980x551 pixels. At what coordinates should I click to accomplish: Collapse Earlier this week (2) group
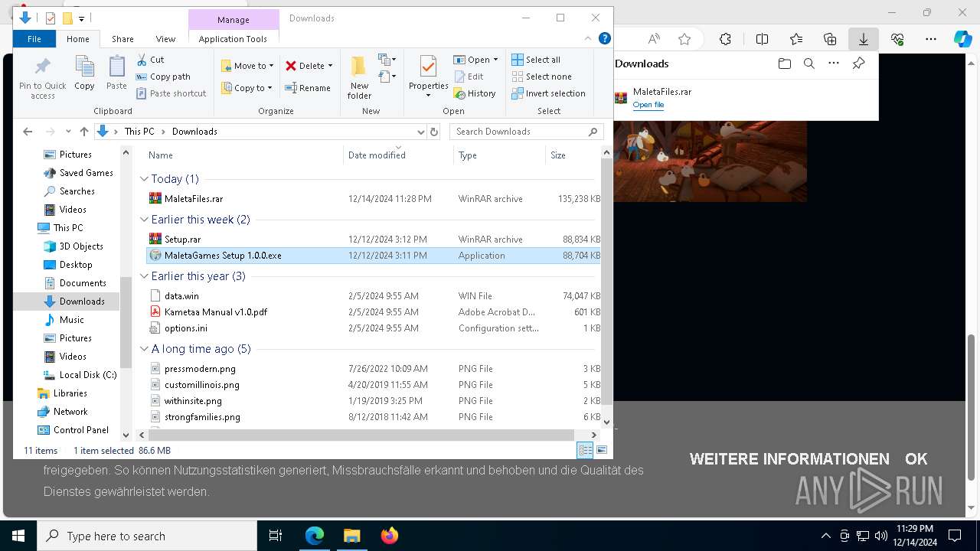[144, 220]
